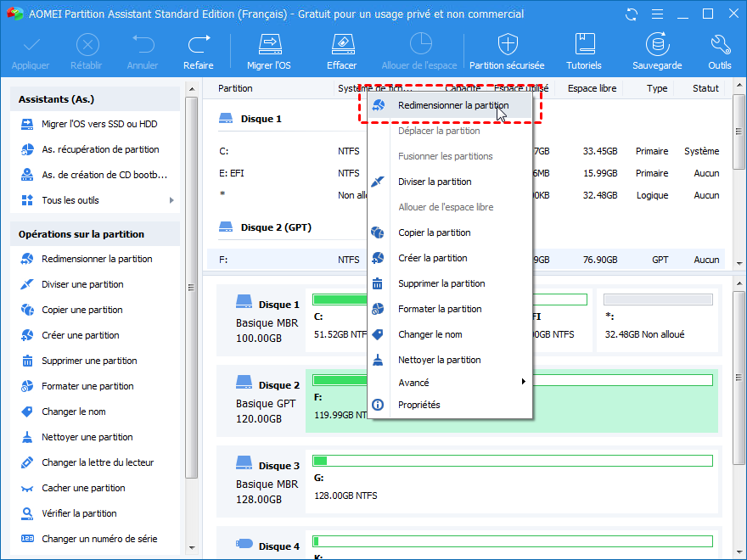The width and height of the screenshot is (747, 560).
Task: Click the Sauvegarde toolbar icon
Action: [656, 45]
